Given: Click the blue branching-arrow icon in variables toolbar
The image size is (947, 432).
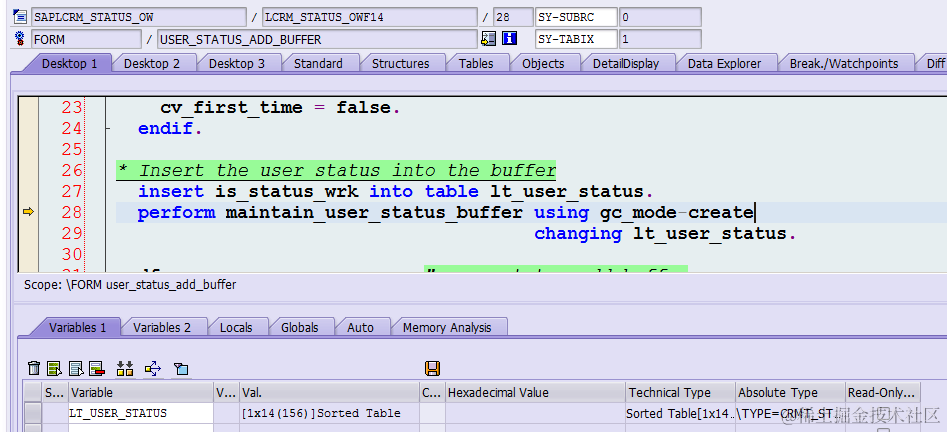Looking at the screenshot, I should coord(153,368).
